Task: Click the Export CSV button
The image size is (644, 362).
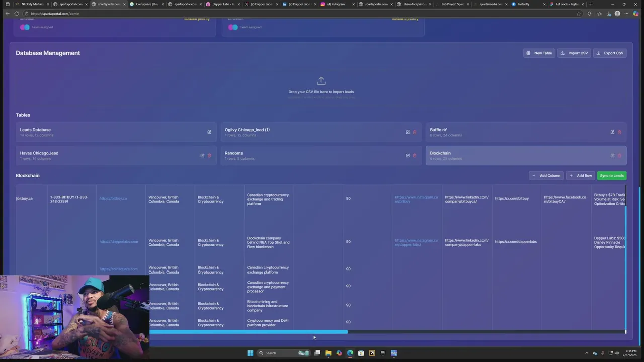Action: tap(610, 53)
